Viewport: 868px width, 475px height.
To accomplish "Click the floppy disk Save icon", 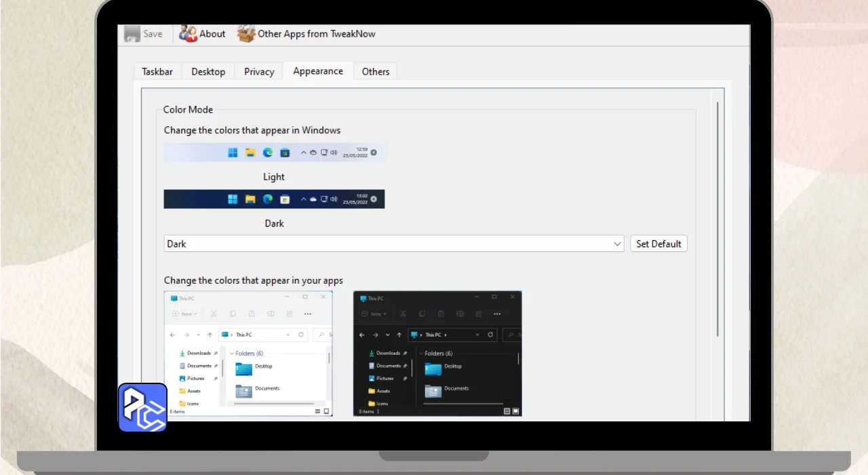I will [132, 34].
